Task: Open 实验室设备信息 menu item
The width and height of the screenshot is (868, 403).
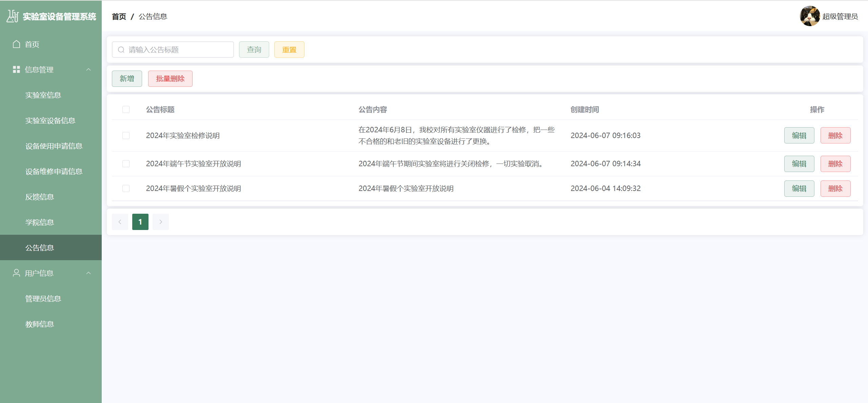Action: coord(50,120)
